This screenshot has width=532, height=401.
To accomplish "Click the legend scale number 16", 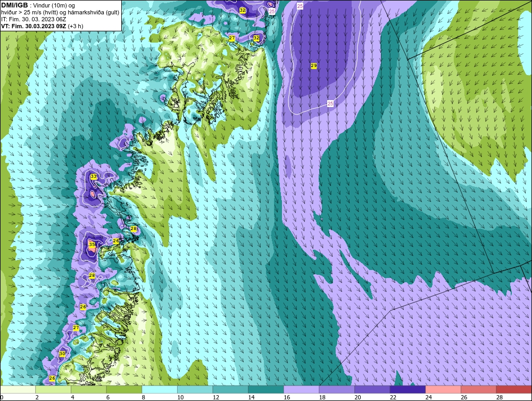I will coord(287,397).
